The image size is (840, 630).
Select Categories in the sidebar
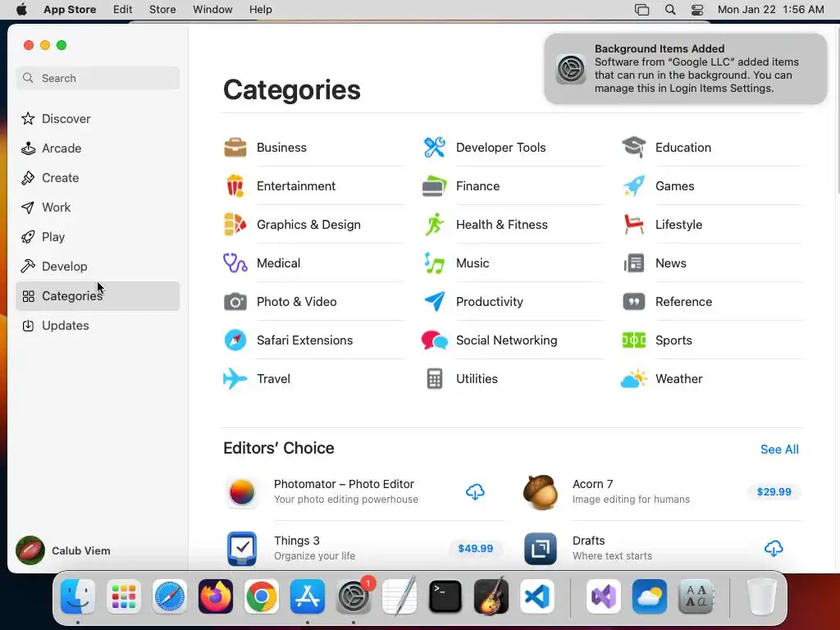(x=98, y=296)
